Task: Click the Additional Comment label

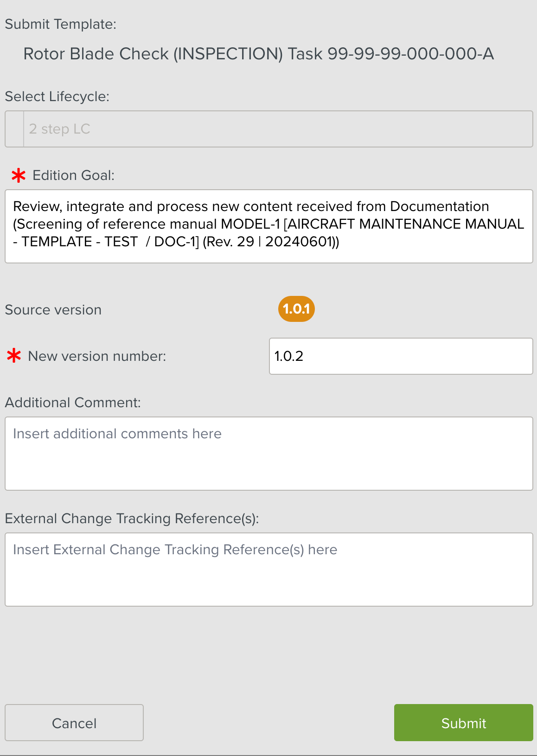Action: tap(73, 403)
